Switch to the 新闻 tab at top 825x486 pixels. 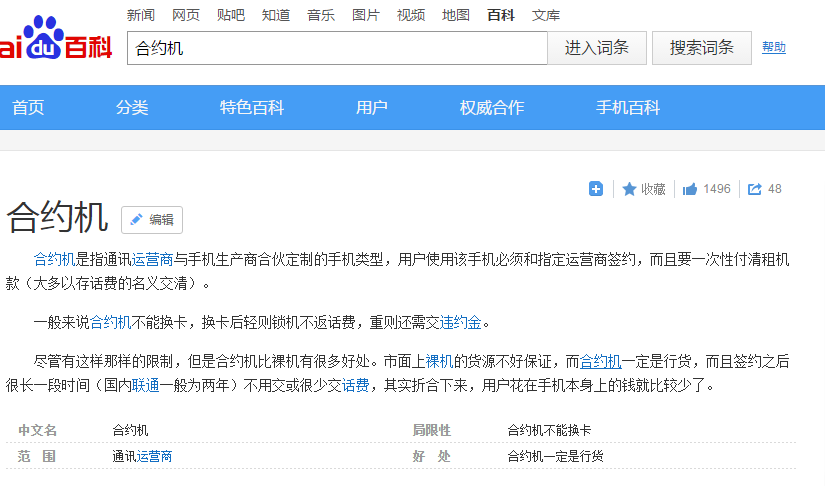(141, 15)
